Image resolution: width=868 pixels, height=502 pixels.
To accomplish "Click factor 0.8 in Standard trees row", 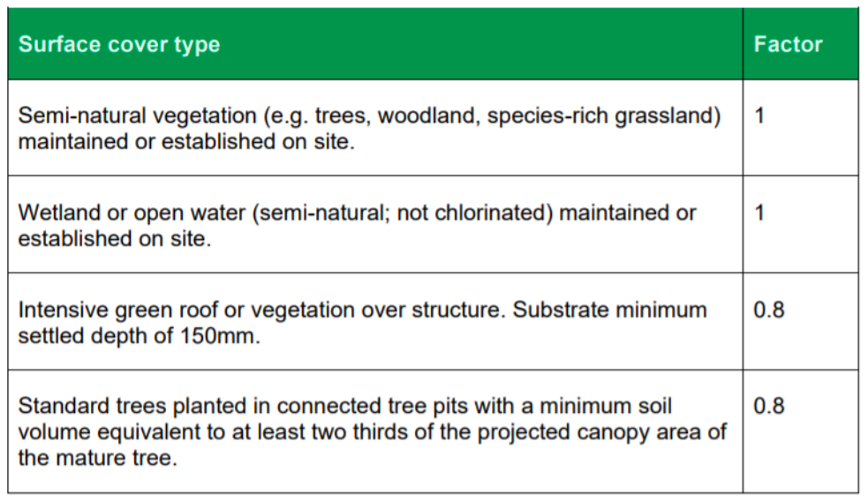I will [768, 407].
